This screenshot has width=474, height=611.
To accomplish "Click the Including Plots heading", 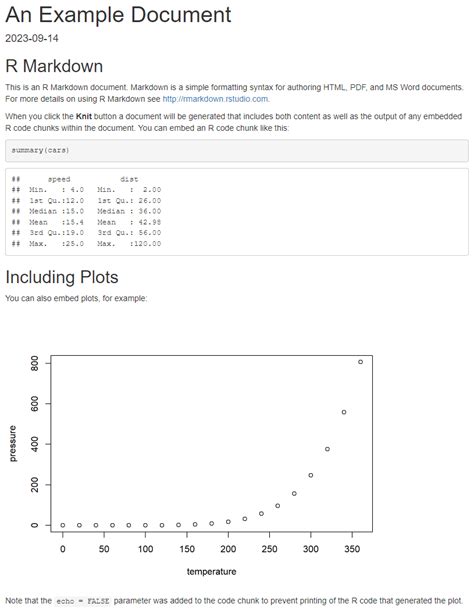I will pyautogui.click(x=62, y=277).
